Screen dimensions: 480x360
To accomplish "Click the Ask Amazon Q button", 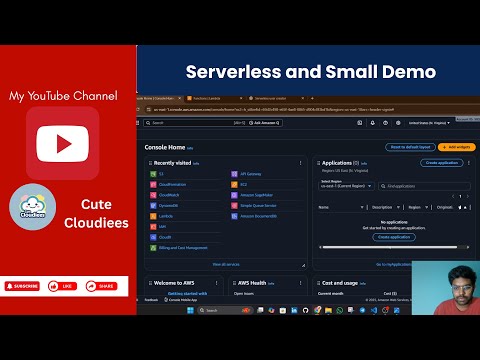I will point(265,123).
